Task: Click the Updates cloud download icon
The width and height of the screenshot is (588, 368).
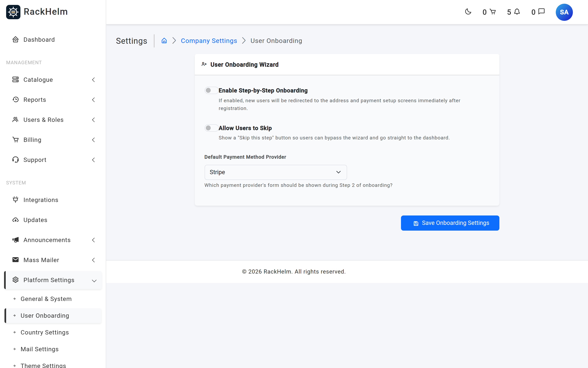Action: click(16, 220)
